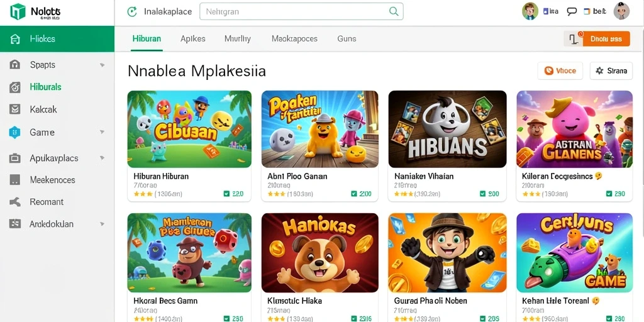Expand the Spapts sidebar arrow
644x322 pixels.
coord(102,65)
